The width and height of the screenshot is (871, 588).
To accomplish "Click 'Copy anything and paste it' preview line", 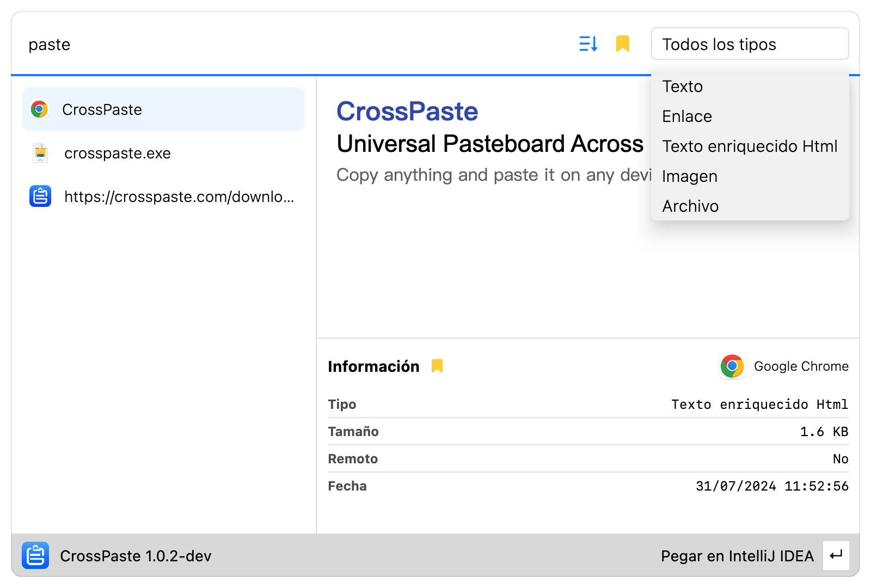I will 494,175.
